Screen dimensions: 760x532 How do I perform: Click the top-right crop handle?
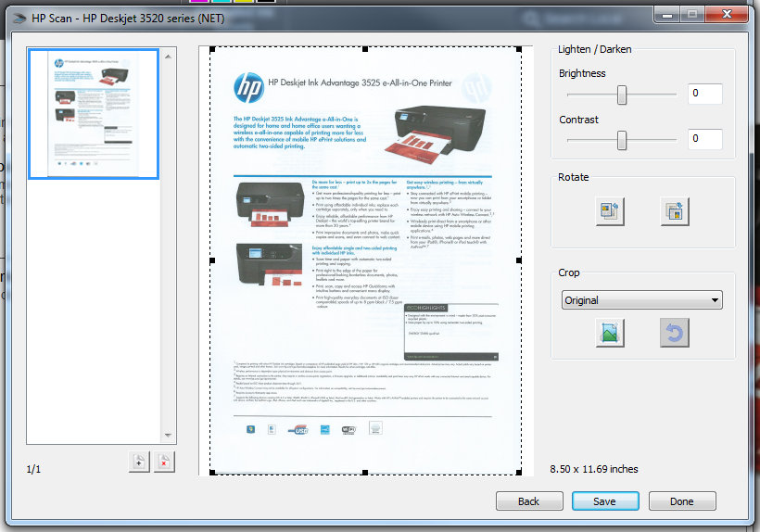pyautogui.click(x=519, y=49)
